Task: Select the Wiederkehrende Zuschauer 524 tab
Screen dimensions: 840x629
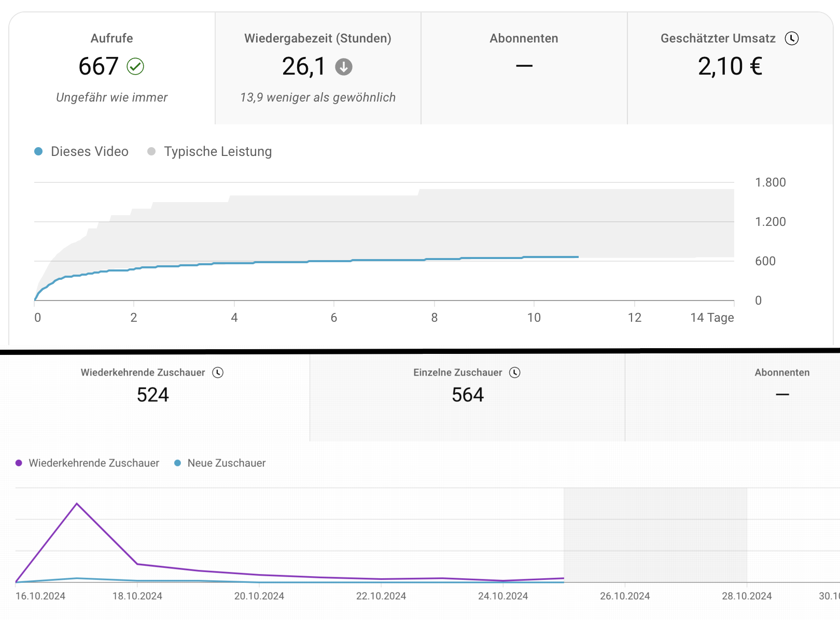Action: 152,394
